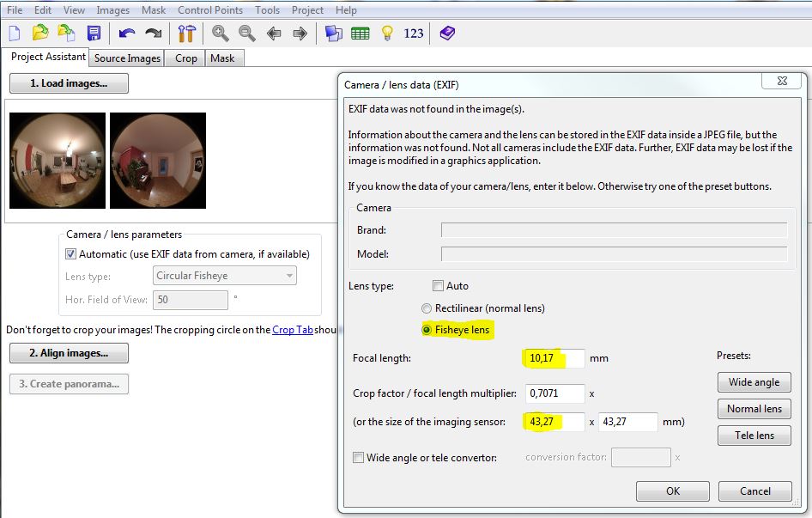This screenshot has width=812, height=518.
Task: Open the hammer and wrench tools icon
Action: pyautogui.click(x=186, y=34)
